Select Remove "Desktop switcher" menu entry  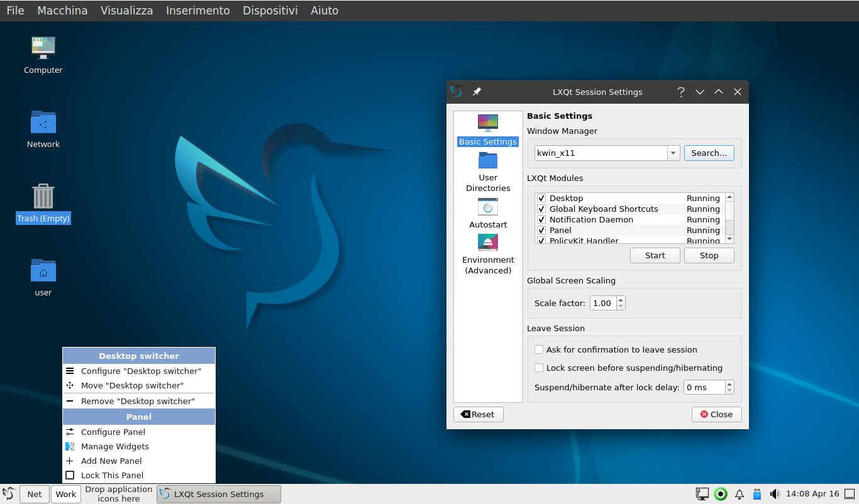tap(139, 401)
